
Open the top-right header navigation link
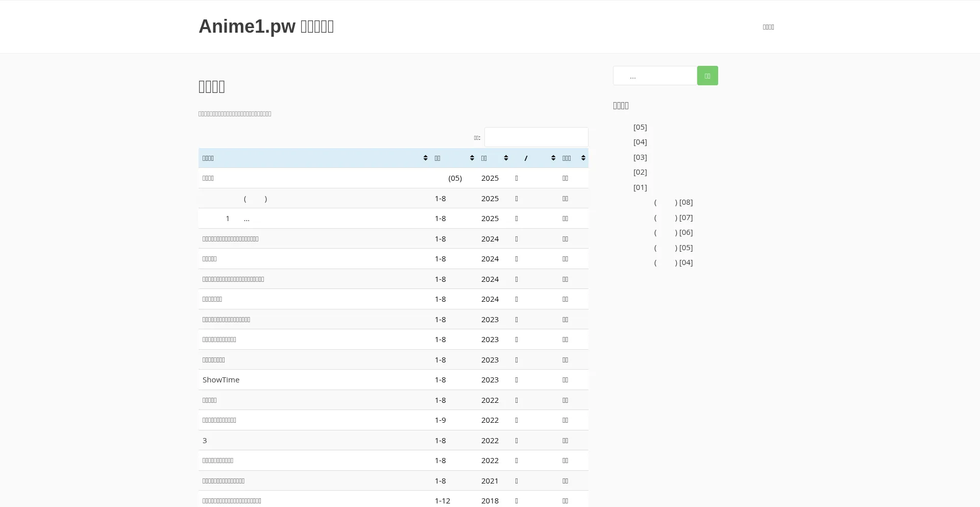click(768, 27)
